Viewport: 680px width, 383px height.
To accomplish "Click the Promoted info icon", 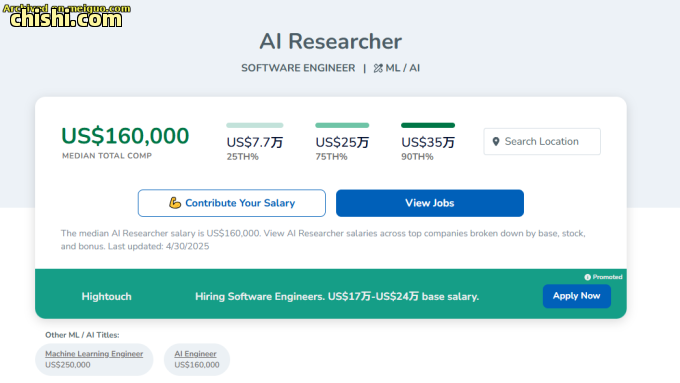I will (587, 277).
